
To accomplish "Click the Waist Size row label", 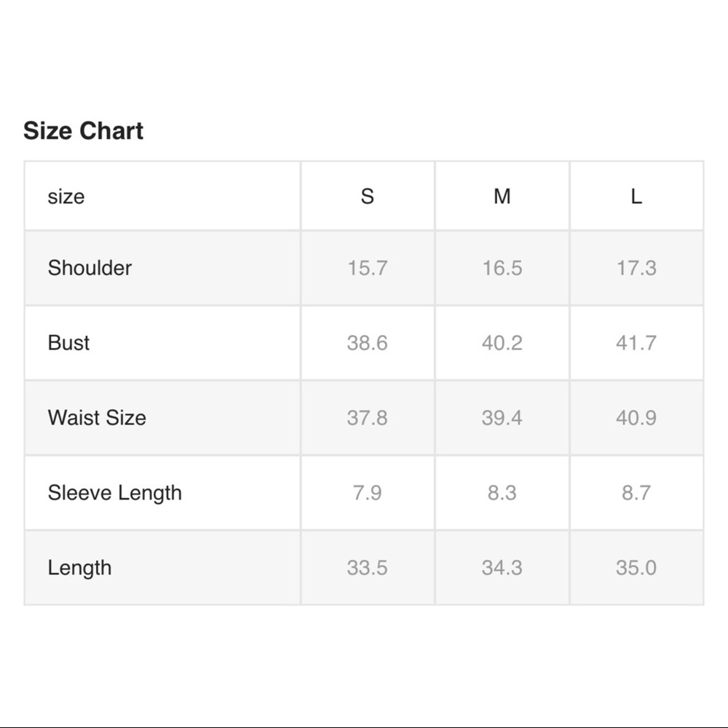I will tap(97, 418).
